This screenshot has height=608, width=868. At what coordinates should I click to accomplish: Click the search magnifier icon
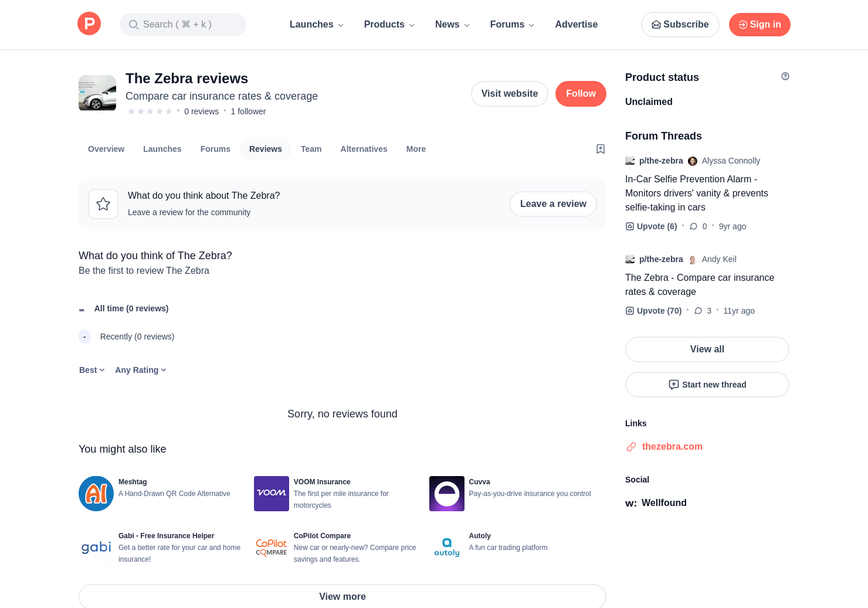click(x=133, y=25)
